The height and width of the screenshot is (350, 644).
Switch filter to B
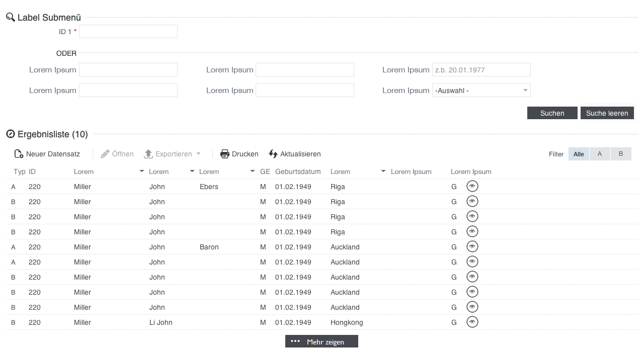click(x=621, y=154)
